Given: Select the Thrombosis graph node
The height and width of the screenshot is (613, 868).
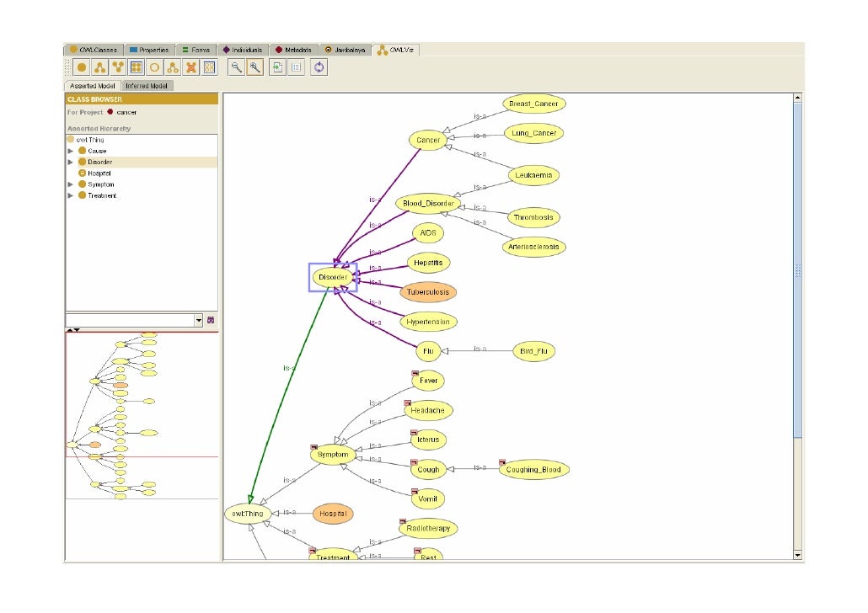Looking at the screenshot, I should [533, 217].
